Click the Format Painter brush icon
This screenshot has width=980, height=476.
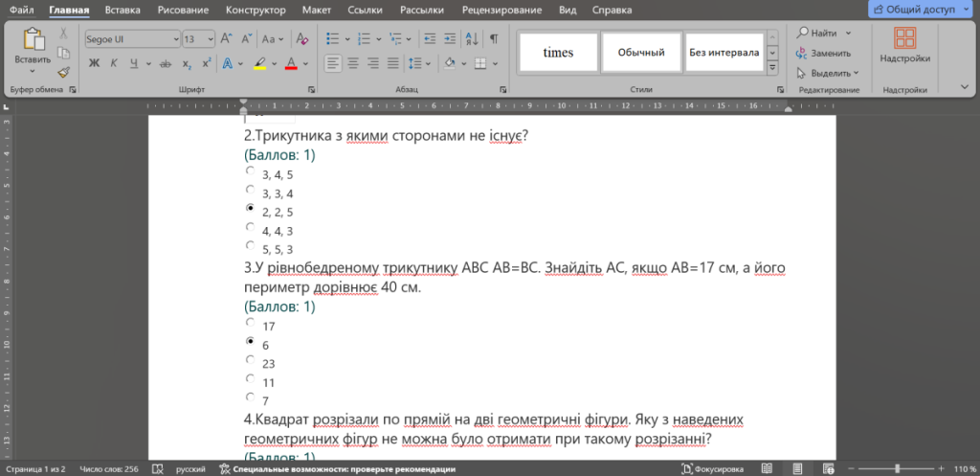pyautogui.click(x=62, y=72)
